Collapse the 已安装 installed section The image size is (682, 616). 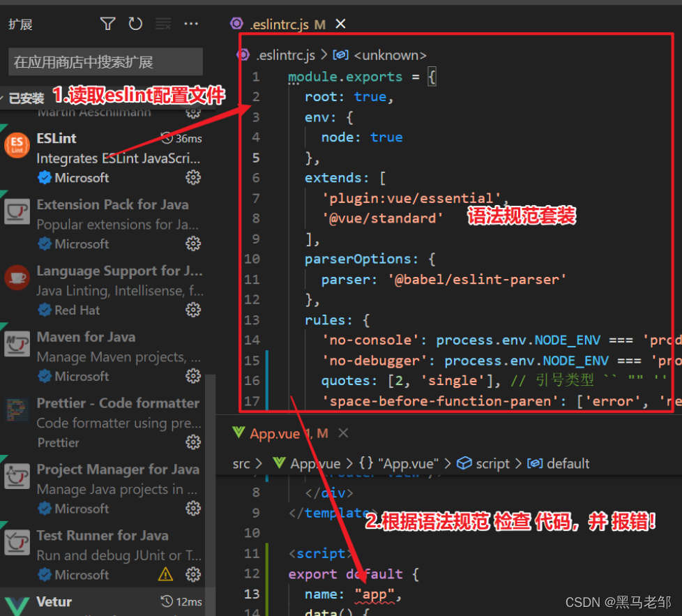[25, 98]
